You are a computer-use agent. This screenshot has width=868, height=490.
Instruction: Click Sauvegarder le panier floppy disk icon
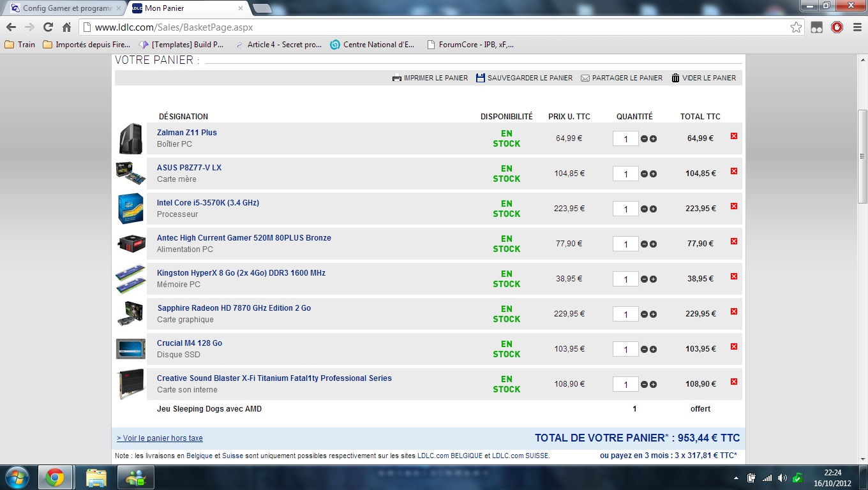(x=481, y=78)
